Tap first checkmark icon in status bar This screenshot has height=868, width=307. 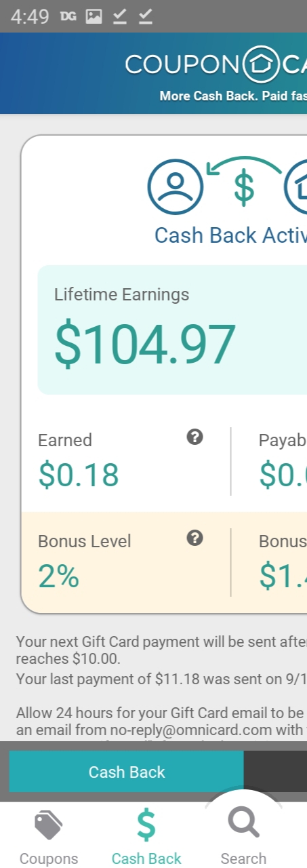point(120,16)
